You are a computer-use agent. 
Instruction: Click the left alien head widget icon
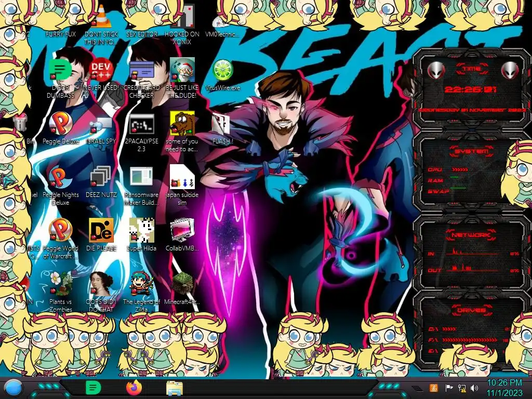(436, 70)
